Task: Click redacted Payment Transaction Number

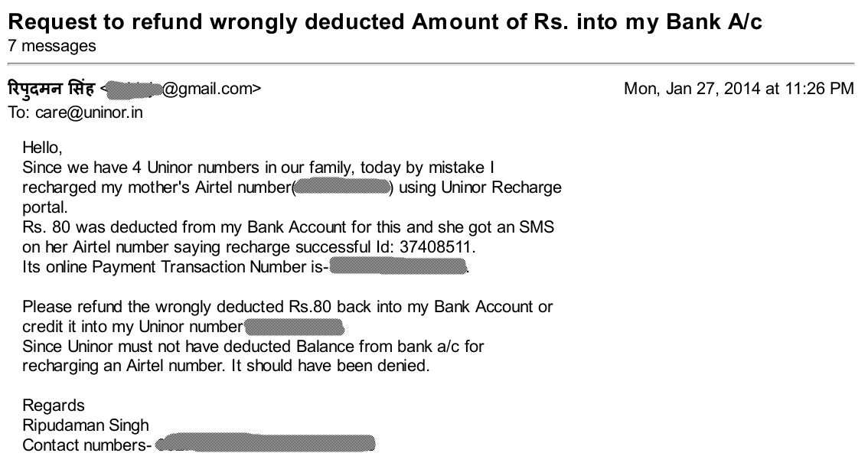Action: (399, 267)
